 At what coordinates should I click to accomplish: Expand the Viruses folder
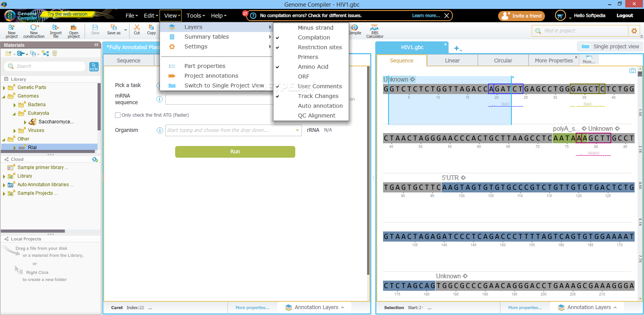pos(15,131)
